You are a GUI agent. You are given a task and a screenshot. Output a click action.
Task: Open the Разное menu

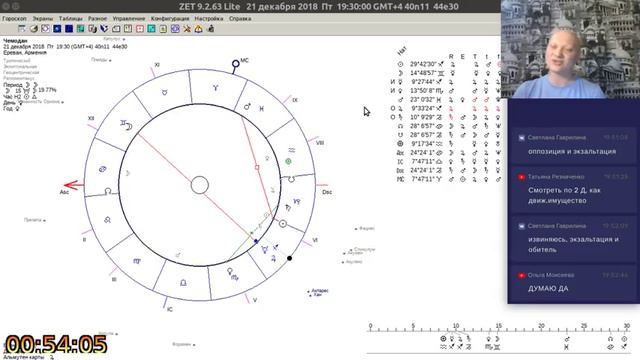[98, 18]
